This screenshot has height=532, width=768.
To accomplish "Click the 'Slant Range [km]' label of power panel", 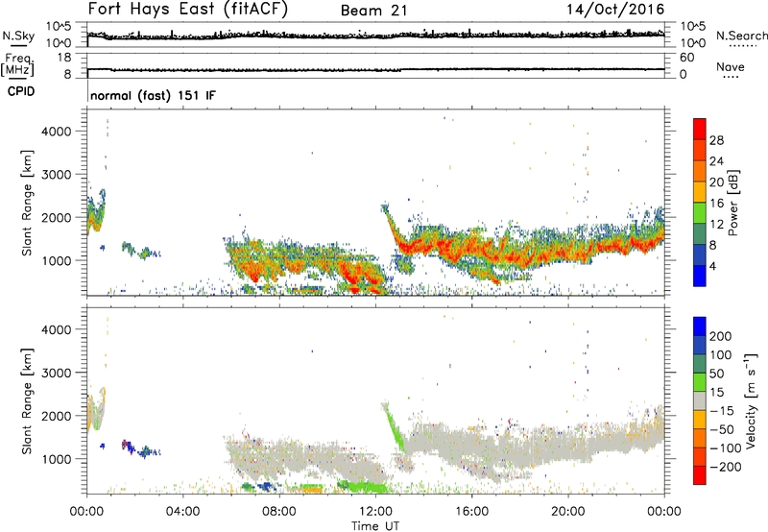I will (x=27, y=203).
